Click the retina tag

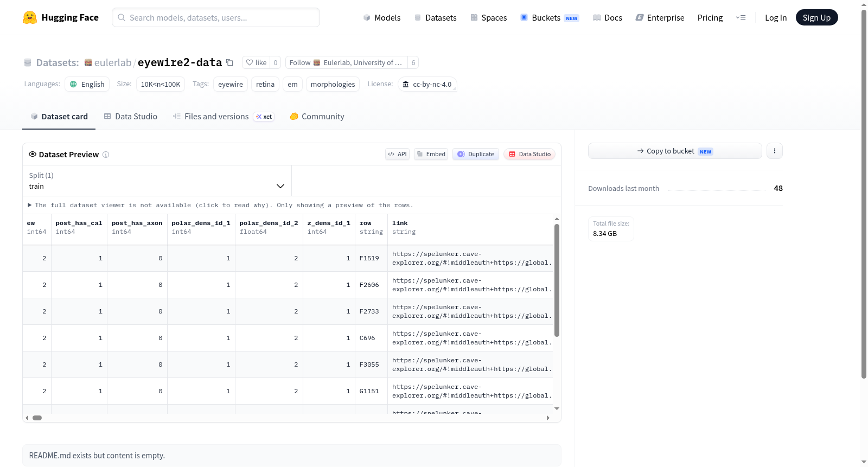[265, 84]
